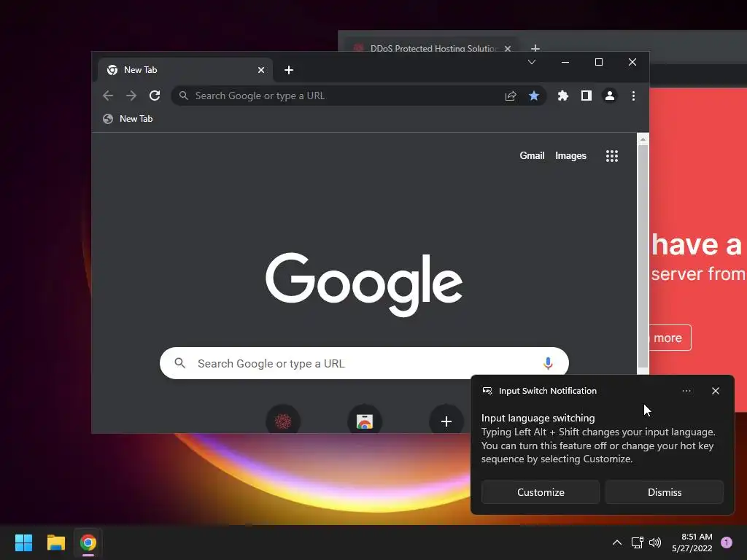Image resolution: width=747 pixels, height=560 pixels.
Task: Expand the tab search chevron
Action: click(x=532, y=62)
